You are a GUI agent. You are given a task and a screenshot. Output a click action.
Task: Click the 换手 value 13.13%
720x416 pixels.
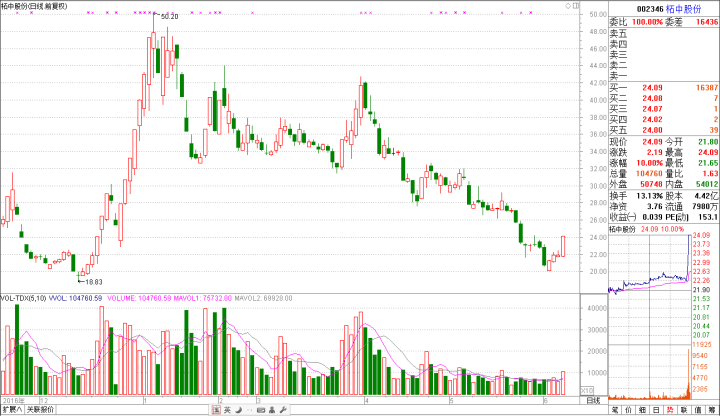649,196
